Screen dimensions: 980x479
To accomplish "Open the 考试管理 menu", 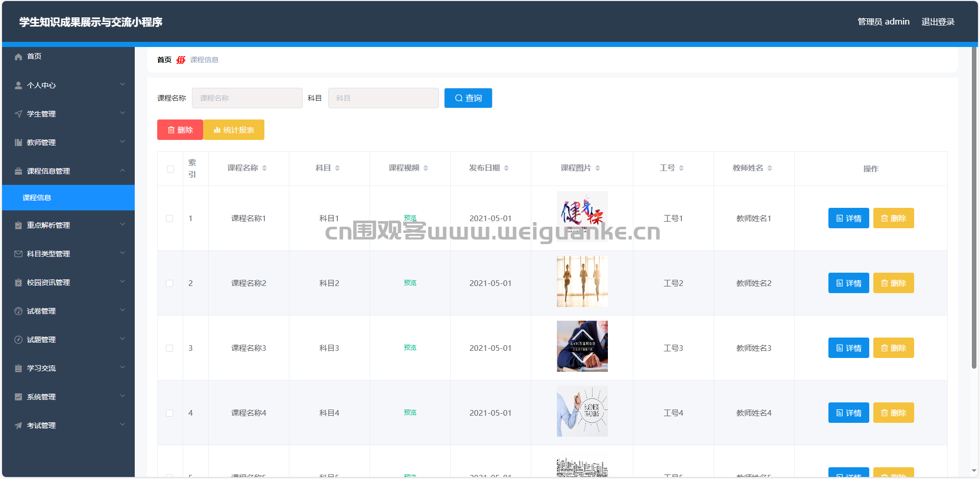I will pyautogui.click(x=68, y=425).
